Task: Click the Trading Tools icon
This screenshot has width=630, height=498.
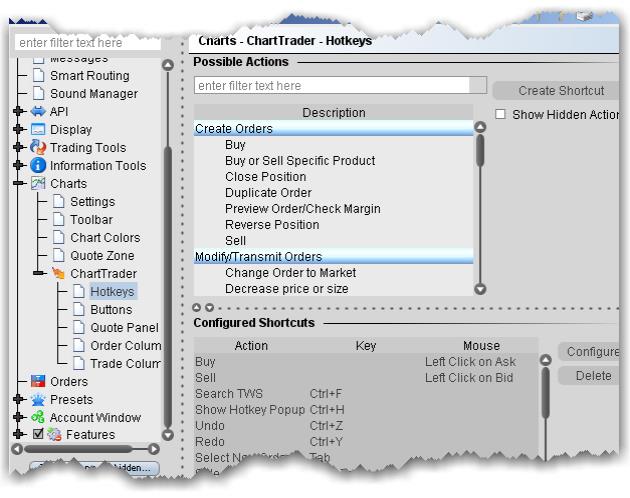Action: tap(39, 148)
